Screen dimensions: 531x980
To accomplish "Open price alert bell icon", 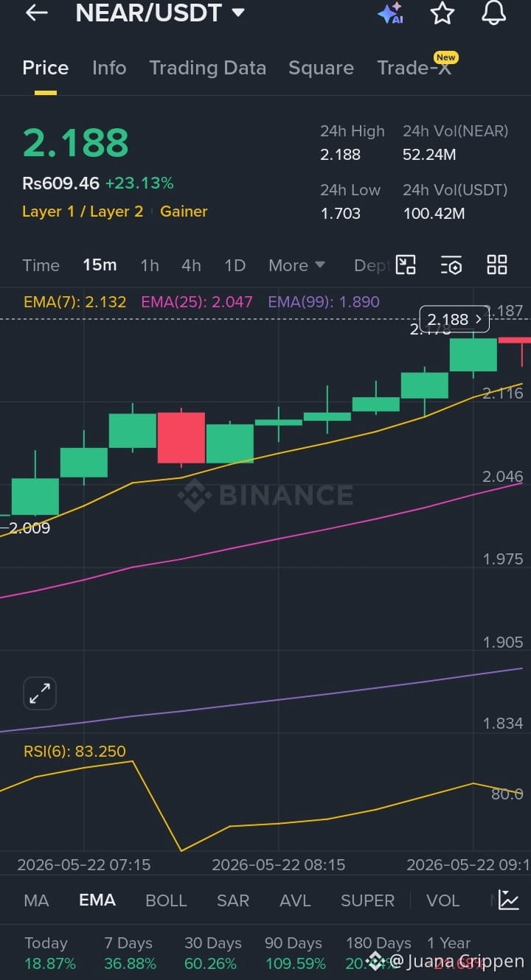I will [x=493, y=13].
